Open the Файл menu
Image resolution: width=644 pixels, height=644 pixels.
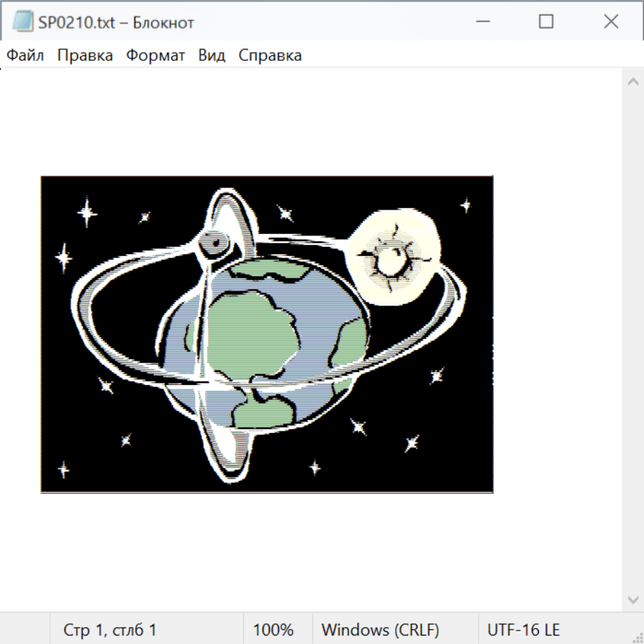click(x=25, y=55)
